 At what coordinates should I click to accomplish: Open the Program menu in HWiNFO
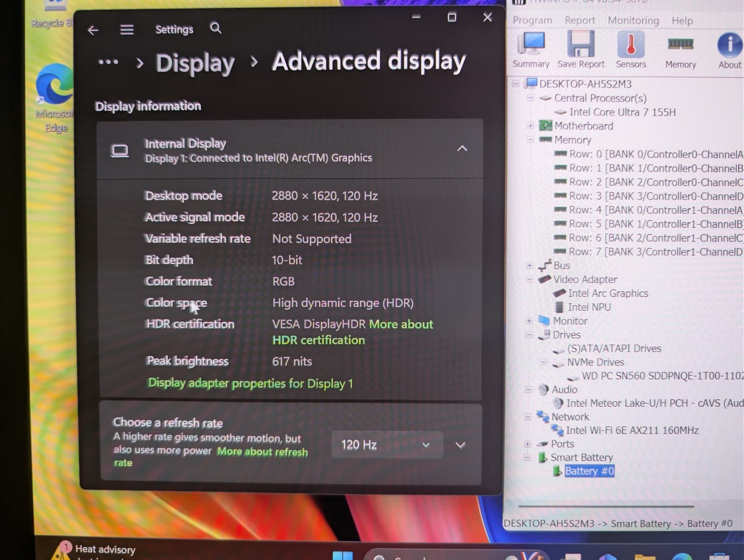(x=532, y=20)
